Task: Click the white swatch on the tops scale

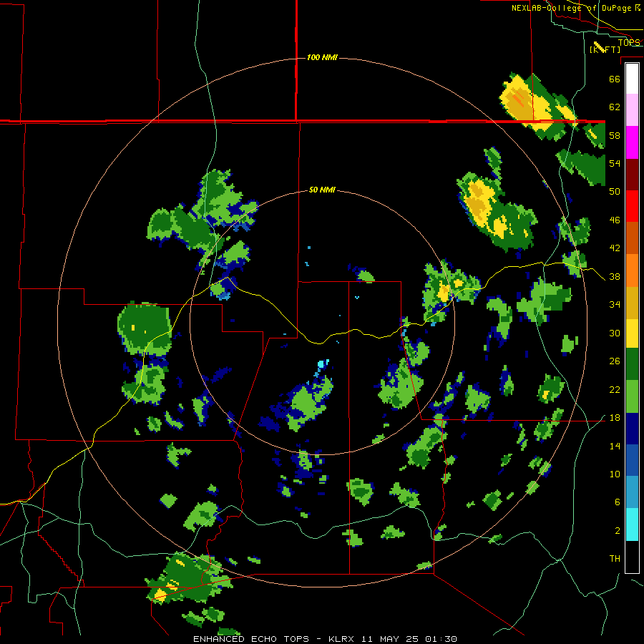Action: 632,79
